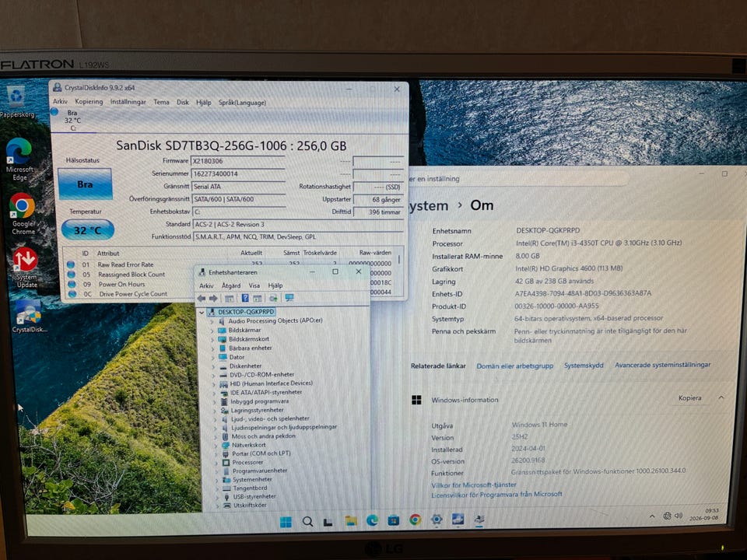Image resolution: width=747 pixels, height=560 pixels.
Task: Switch to Device Manager via its taskbar icon
Action: click(479, 519)
